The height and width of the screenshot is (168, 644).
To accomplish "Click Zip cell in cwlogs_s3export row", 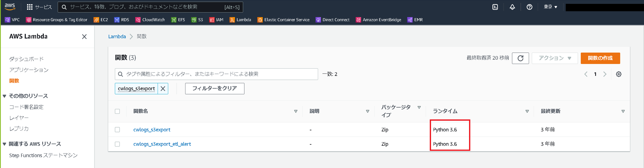I will coord(385,130).
